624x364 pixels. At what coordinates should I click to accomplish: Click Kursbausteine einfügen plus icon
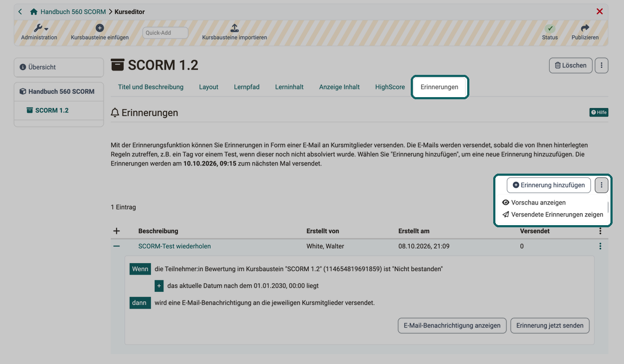(x=99, y=28)
